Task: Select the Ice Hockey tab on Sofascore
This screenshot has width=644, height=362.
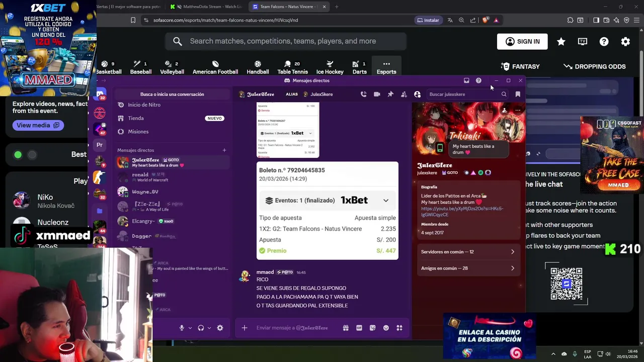Action: coord(330,67)
